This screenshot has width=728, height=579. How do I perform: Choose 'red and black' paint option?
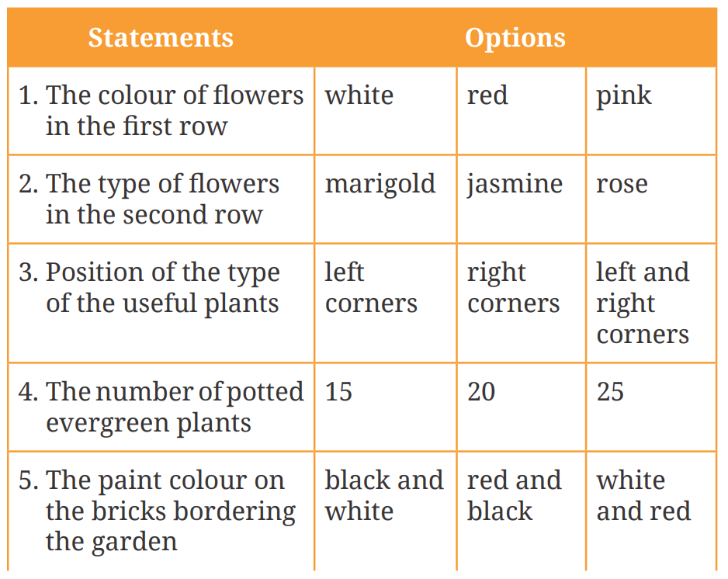click(x=514, y=495)
